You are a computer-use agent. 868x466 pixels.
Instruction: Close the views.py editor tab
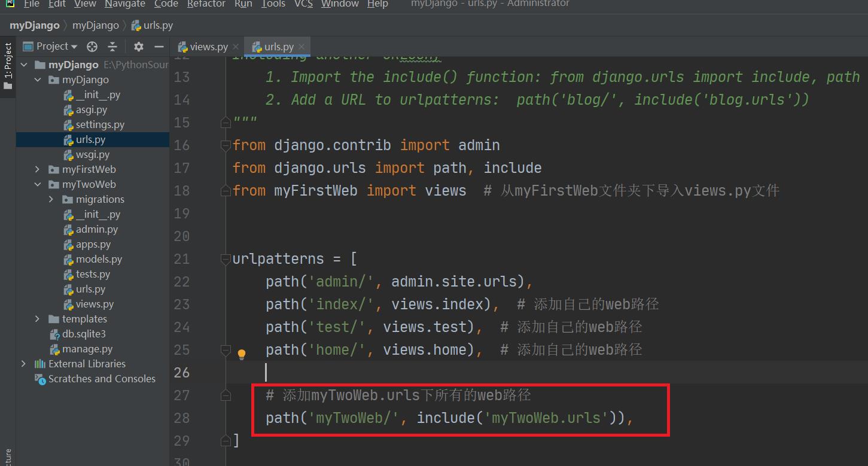tap(236, 47)
